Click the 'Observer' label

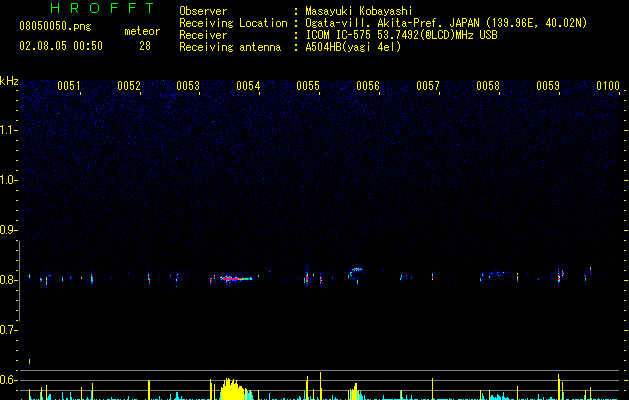[x=203, y=11]
